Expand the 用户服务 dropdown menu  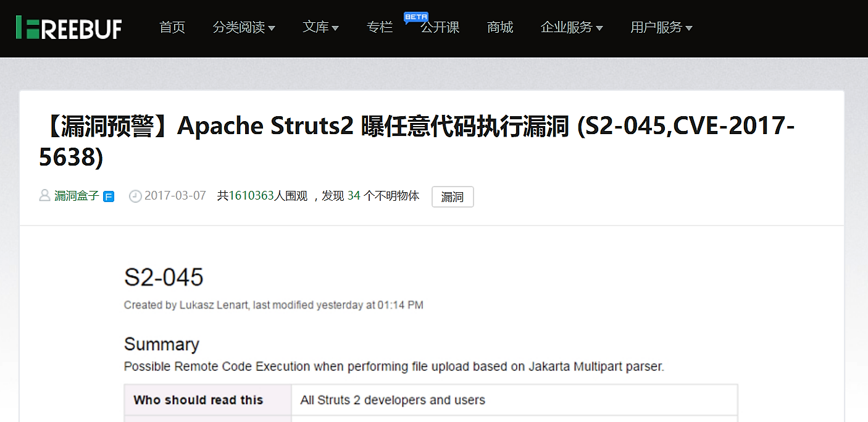[661, 27]
